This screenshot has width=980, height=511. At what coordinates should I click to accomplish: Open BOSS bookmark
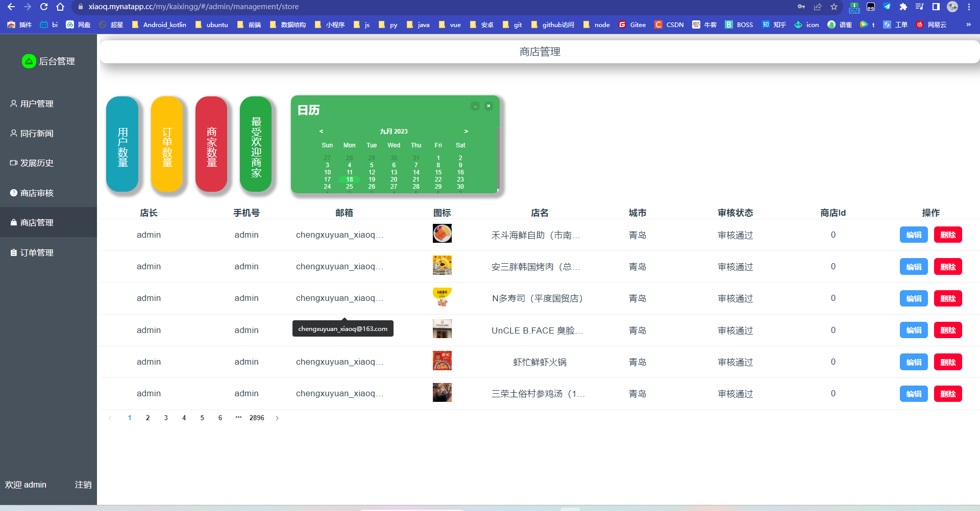[739, 24]
